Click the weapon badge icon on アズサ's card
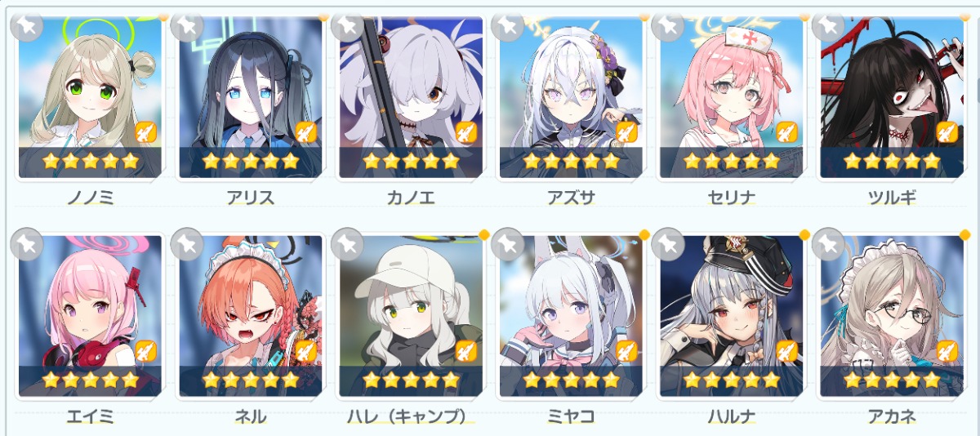This screenshot has width=980, height=436. pyautogui.click(x=626, y=131)
